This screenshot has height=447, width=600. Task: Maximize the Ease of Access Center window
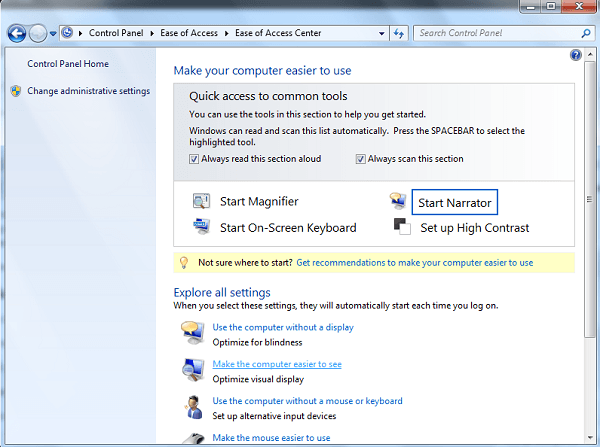point(551,7)
